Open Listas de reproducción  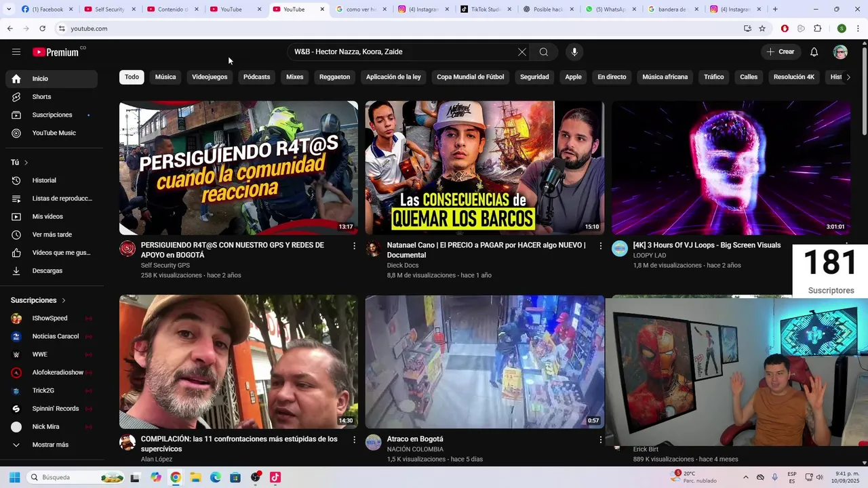coord(52,199)
